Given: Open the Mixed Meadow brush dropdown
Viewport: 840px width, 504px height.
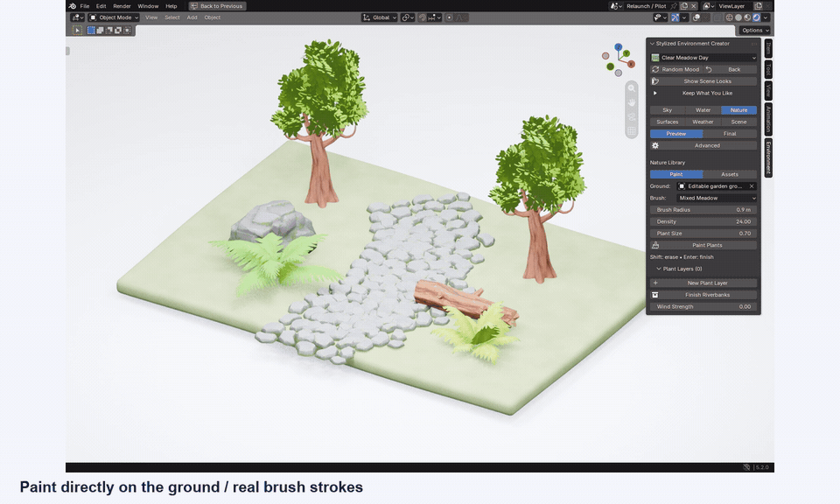Looking at the screenshot, I should pos(717,198).
